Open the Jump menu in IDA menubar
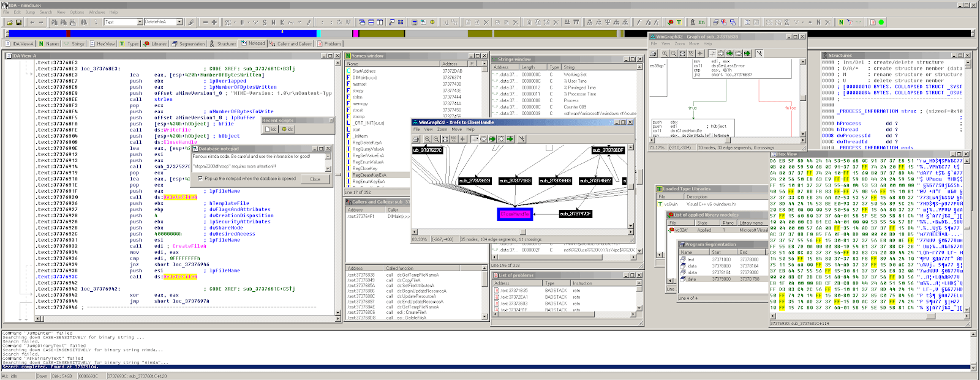Viewport: 980px width, 380px height. pyautogui.click(x=30, y=12)
